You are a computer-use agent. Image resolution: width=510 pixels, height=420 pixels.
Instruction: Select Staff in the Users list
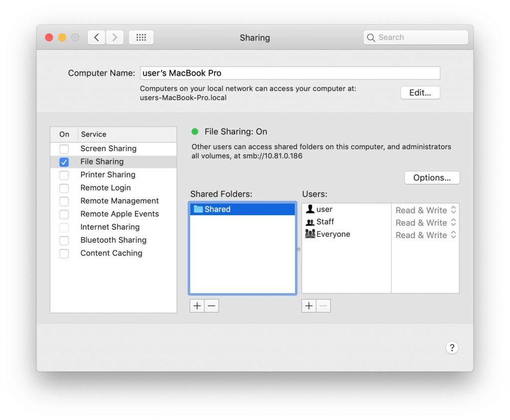click(346, 222)
